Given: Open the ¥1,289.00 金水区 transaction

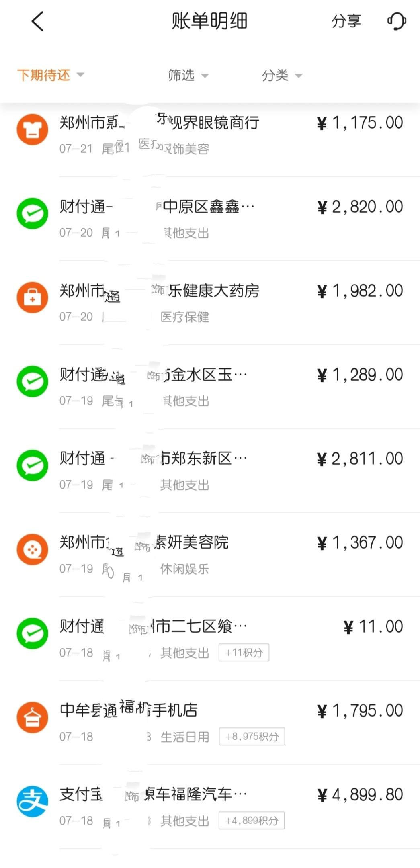Looking at the screenshot, I should click(x=210, y=387).
